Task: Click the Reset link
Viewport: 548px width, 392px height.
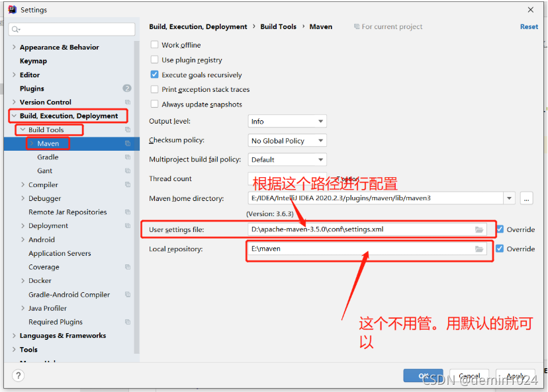Action: tap(529, 26)
